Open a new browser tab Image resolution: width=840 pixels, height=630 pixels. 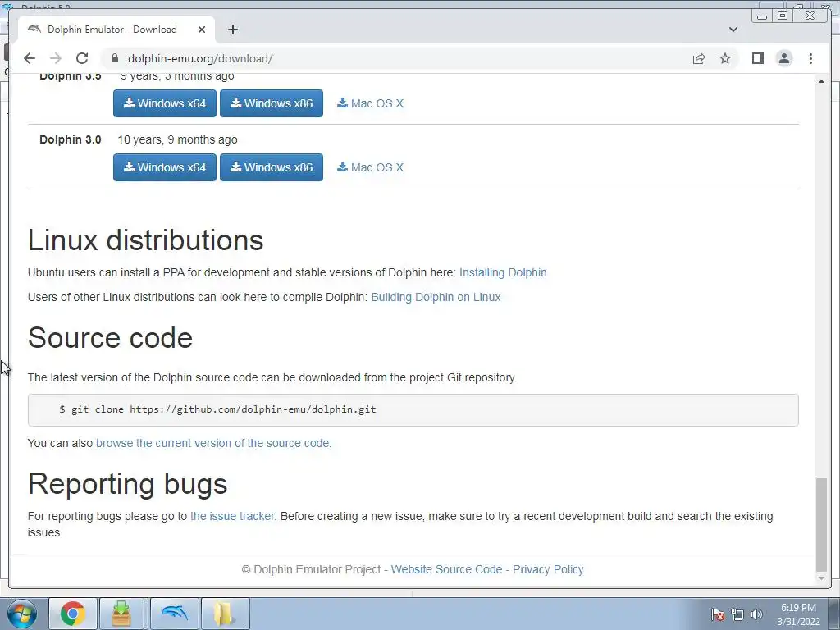tap(232, 30)
